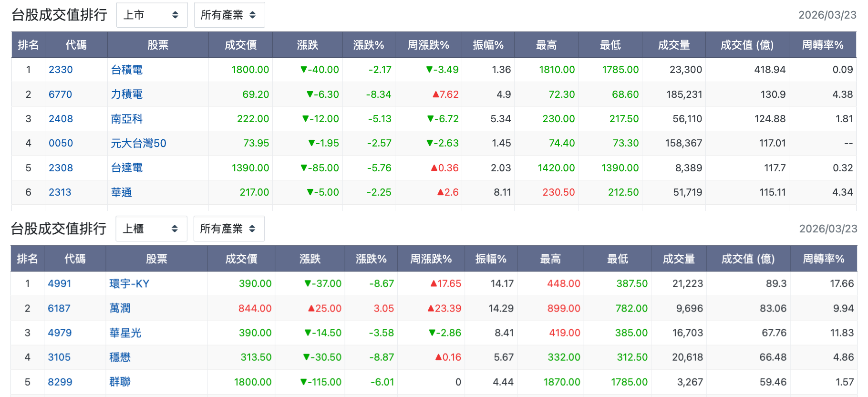Sort lower table by 股票 header

click(x=156, y=259)
